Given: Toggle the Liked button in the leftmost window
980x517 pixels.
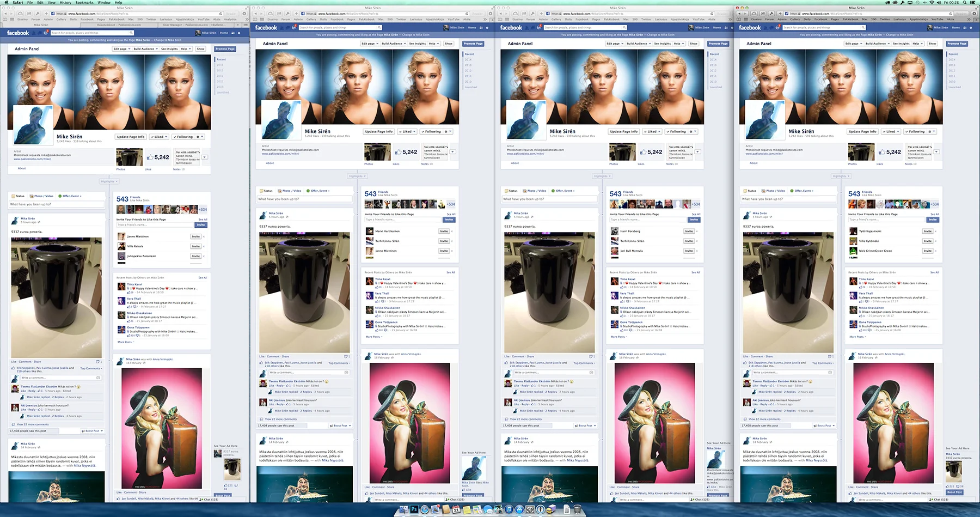Looking at the screenshot, I should coord(160,137).
